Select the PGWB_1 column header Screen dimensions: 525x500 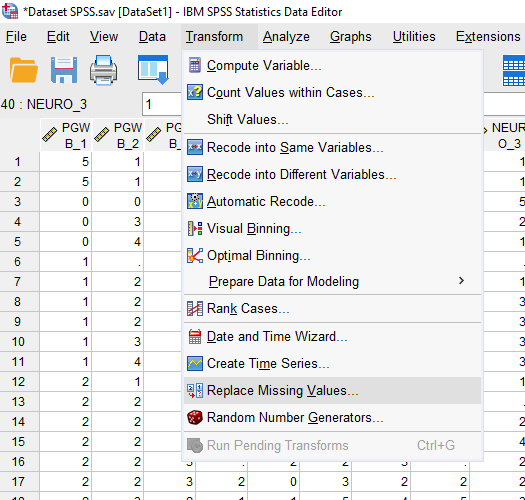coord(66,135)
